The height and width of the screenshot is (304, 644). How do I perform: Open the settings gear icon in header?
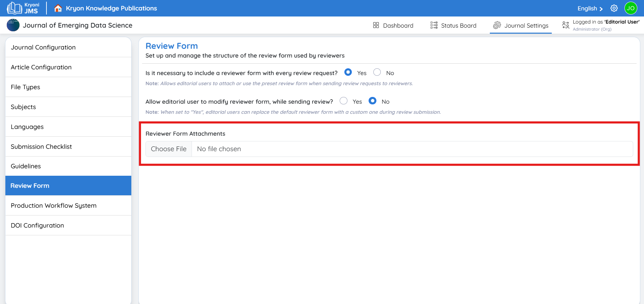click(614, 8)
